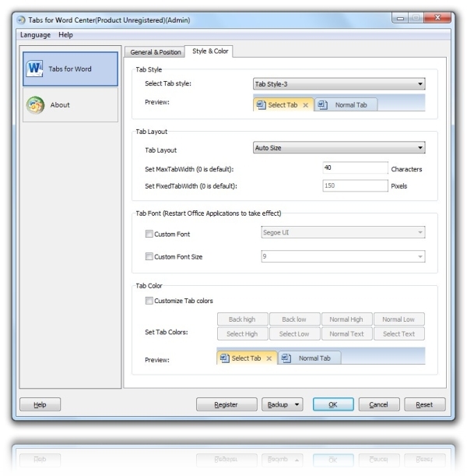This screenshot has height=476, width=467.
Task: Click the Help button at bottom left
Action: point(40,404)
